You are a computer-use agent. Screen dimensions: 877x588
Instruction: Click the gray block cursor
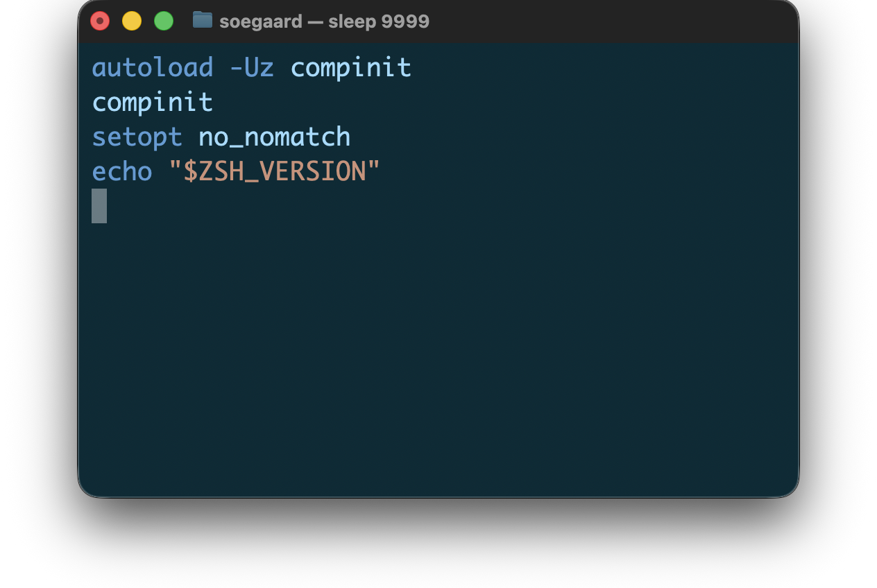coord(99,206)
